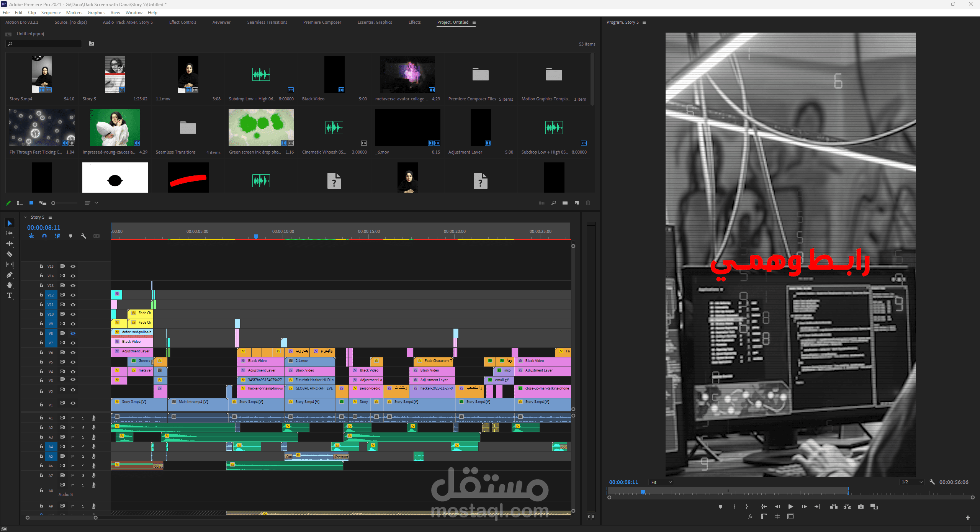Select the Razor tool

pos(10,254)
